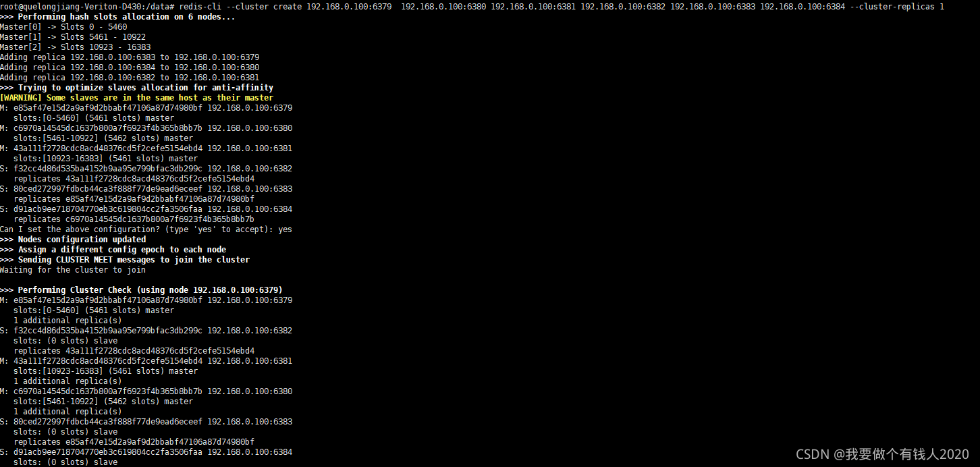Select the 'Performing hash slots allocation on 6 nodes' line
This screenshot has width=980, height=467.
pos(117,16)
